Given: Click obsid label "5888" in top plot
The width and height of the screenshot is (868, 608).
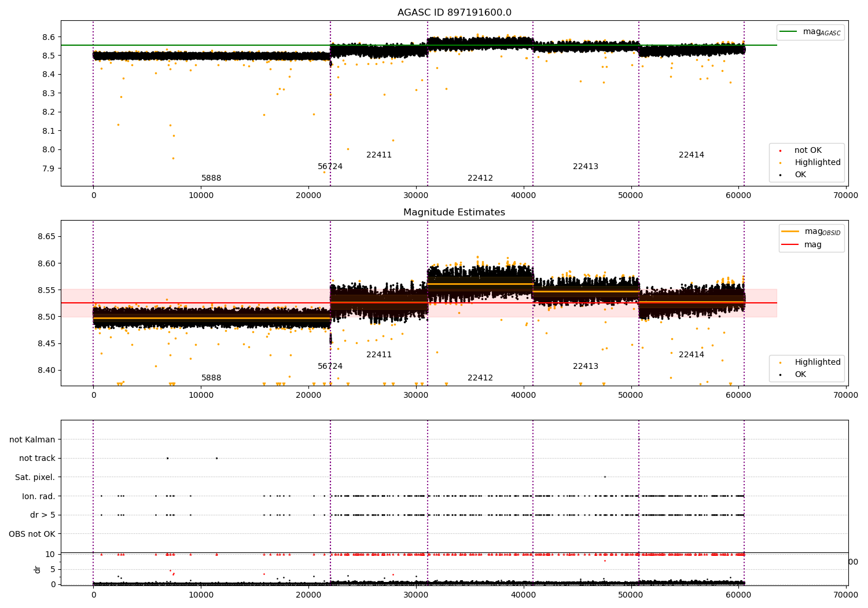Looking at the screenshot, I should [x=211, y=178].
